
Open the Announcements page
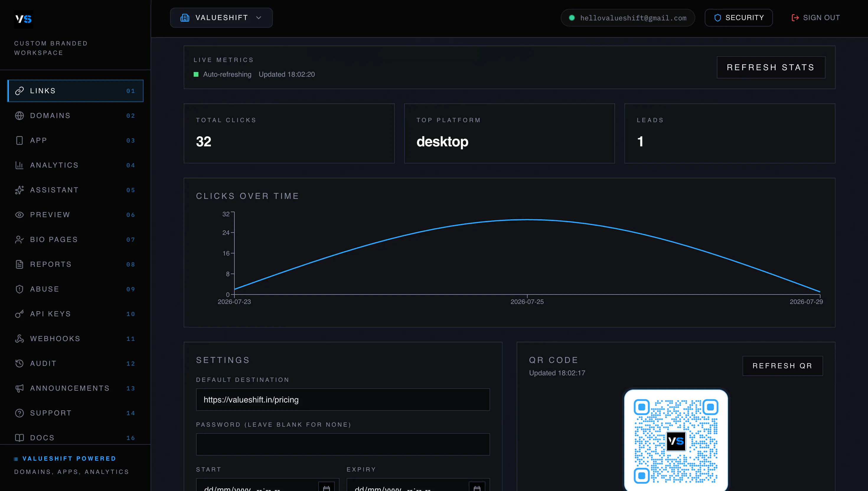(x=75, y=388)
